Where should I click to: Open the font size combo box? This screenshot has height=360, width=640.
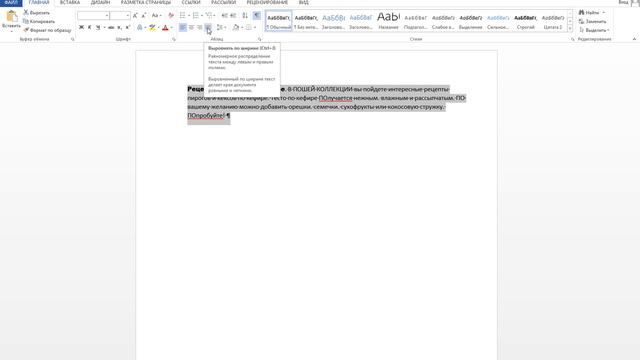pos(120,16)
